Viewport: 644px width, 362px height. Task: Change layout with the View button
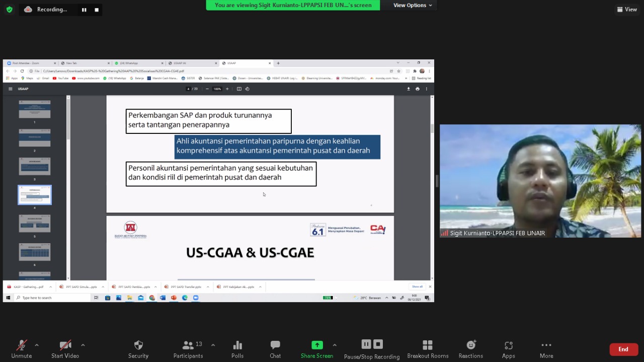click(x=627, y=9)
